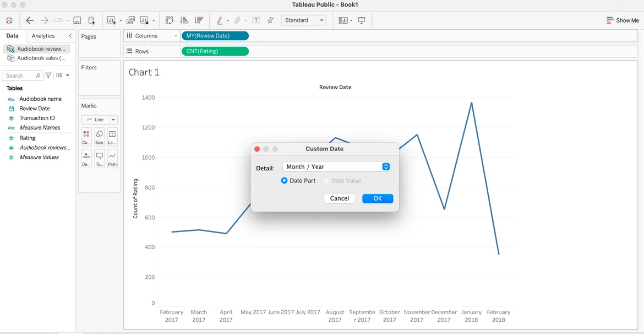Select the Date Value radio option
The width and height of the screenshot is (644, 334).
(326, 181)
